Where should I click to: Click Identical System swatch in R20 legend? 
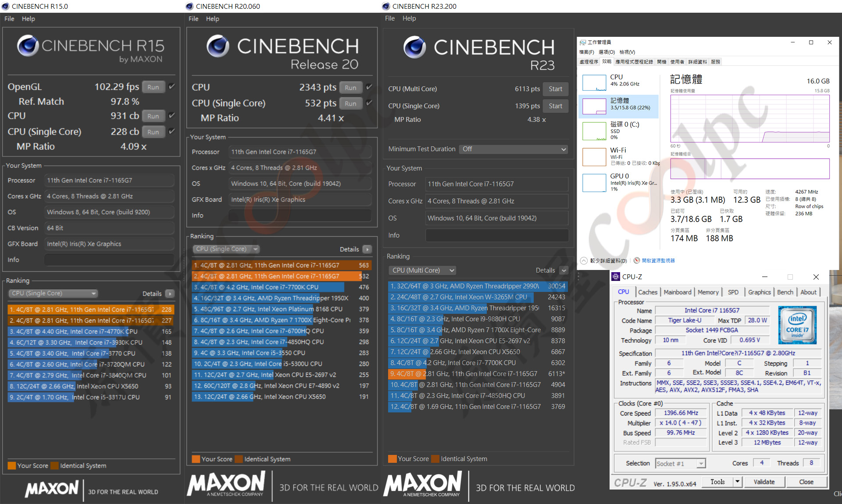239,459
